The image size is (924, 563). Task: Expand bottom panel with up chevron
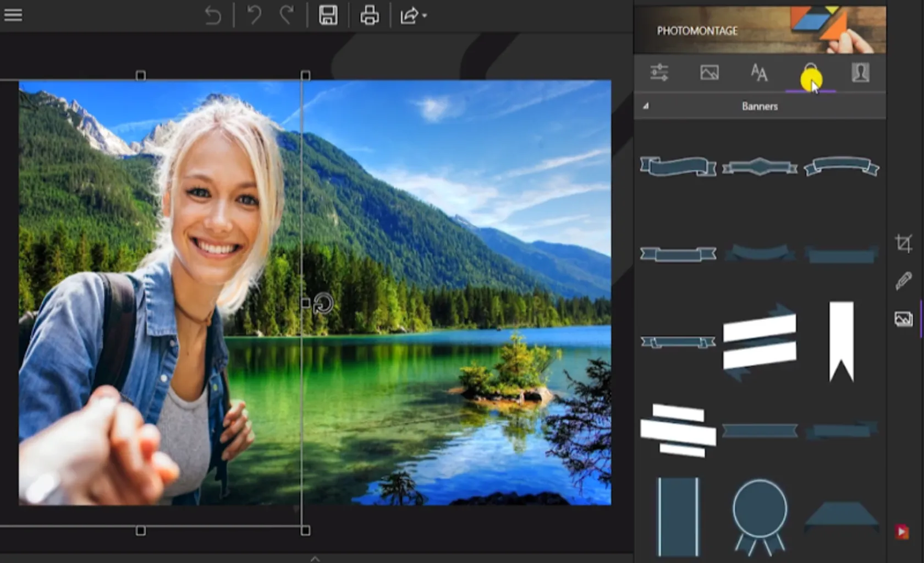(315, 558)
